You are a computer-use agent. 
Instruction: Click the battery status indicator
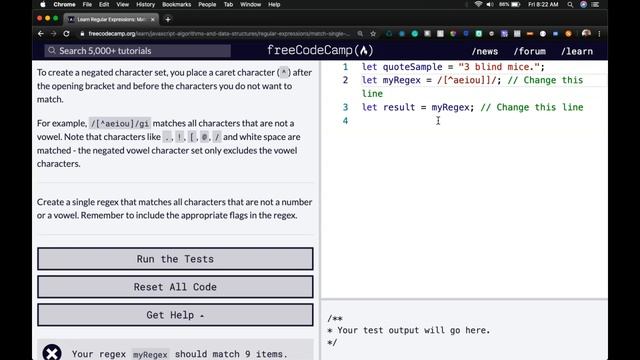point(510,4)
